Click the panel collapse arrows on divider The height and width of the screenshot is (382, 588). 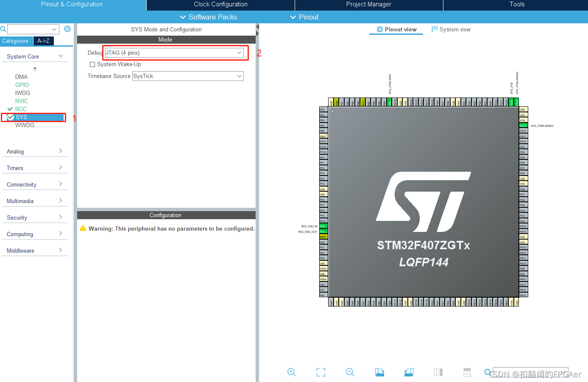pos(257,30)
